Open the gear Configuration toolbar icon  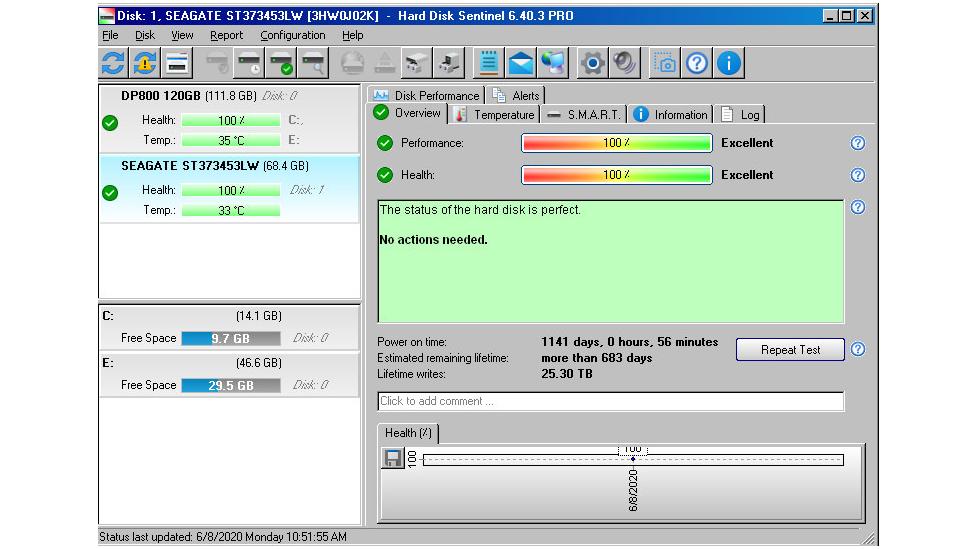point(592,63)
